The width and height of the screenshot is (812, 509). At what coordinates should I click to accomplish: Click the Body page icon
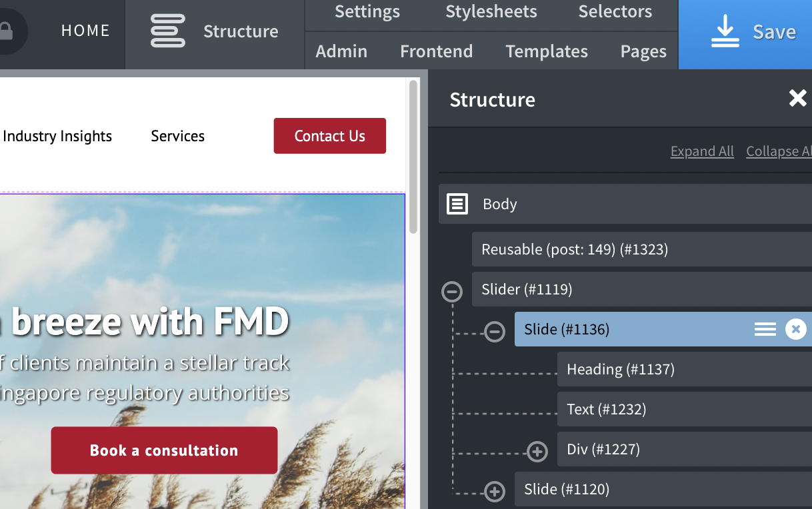tap(457, 204)
